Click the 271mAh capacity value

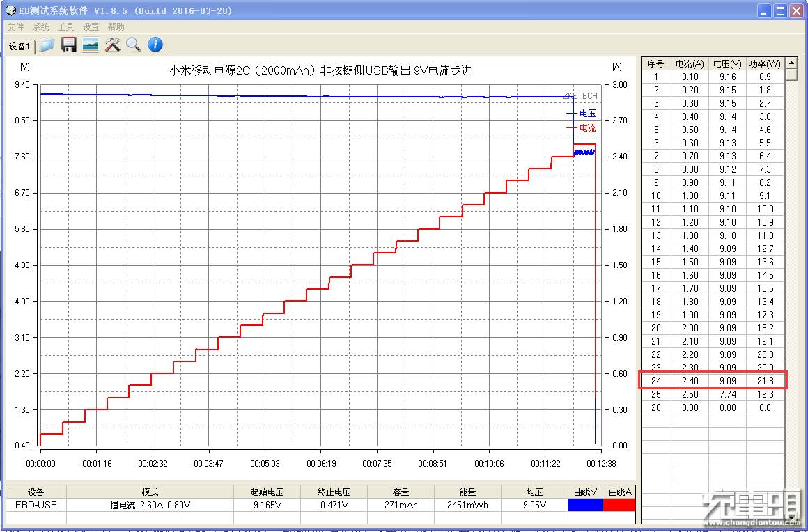(401, 506)
